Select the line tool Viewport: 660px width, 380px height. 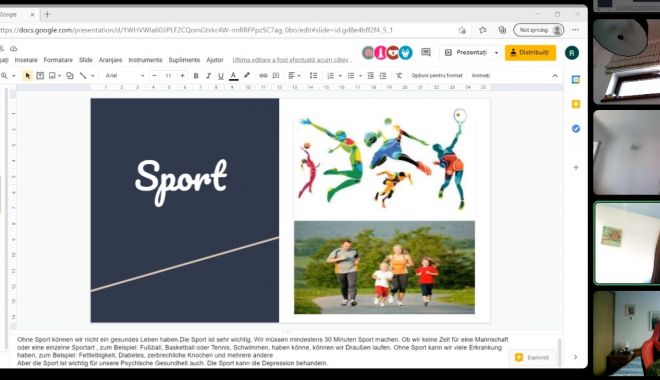pyautogui.click(x=83, y=76)
